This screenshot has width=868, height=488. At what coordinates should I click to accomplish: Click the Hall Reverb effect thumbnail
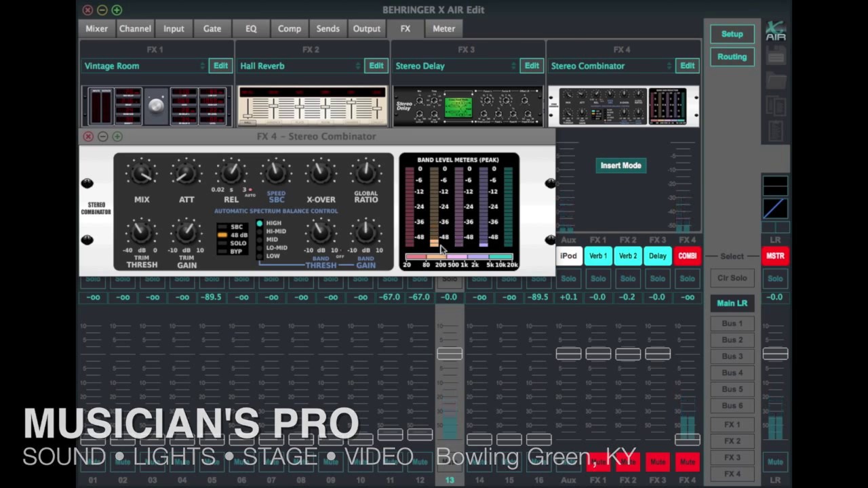coord(311,106)
